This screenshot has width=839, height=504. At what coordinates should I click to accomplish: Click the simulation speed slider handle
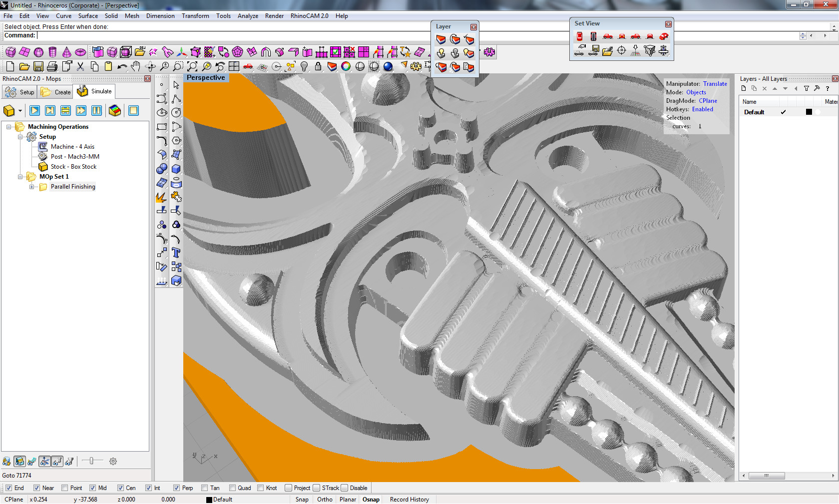click(x=91, y=461)
